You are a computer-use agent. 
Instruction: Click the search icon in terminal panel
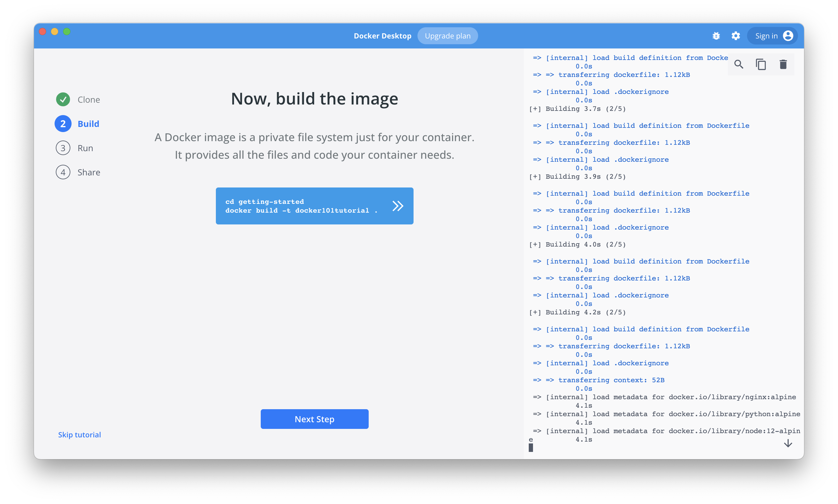click(738, 64)
